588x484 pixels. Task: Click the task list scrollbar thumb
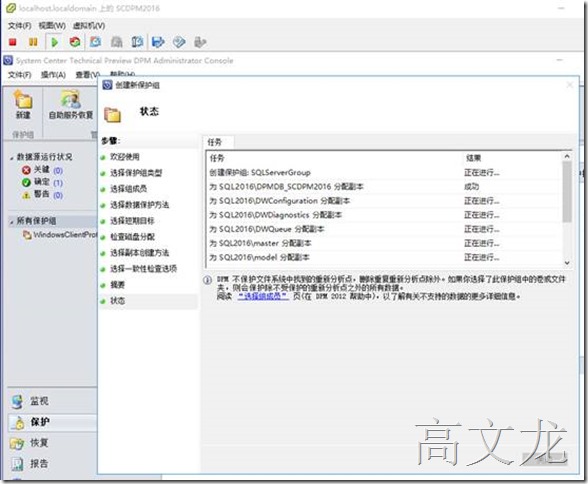pos(567,191)
